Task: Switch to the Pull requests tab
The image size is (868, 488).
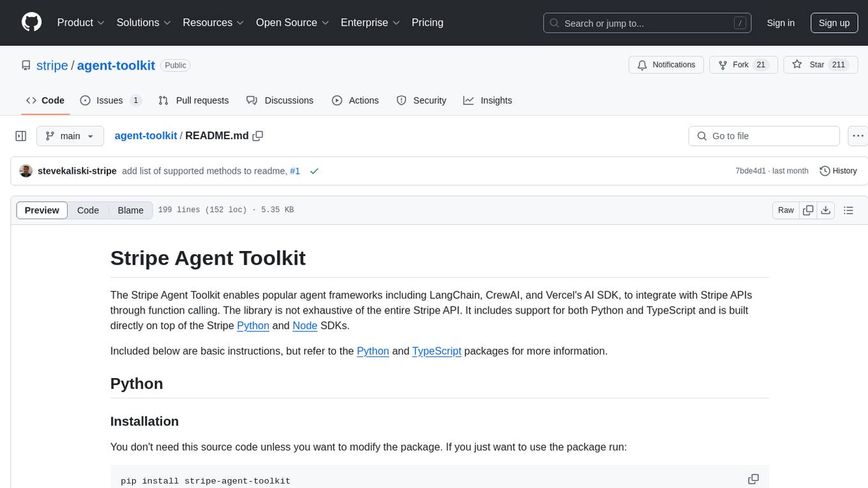Action: (x=193, y=100)
